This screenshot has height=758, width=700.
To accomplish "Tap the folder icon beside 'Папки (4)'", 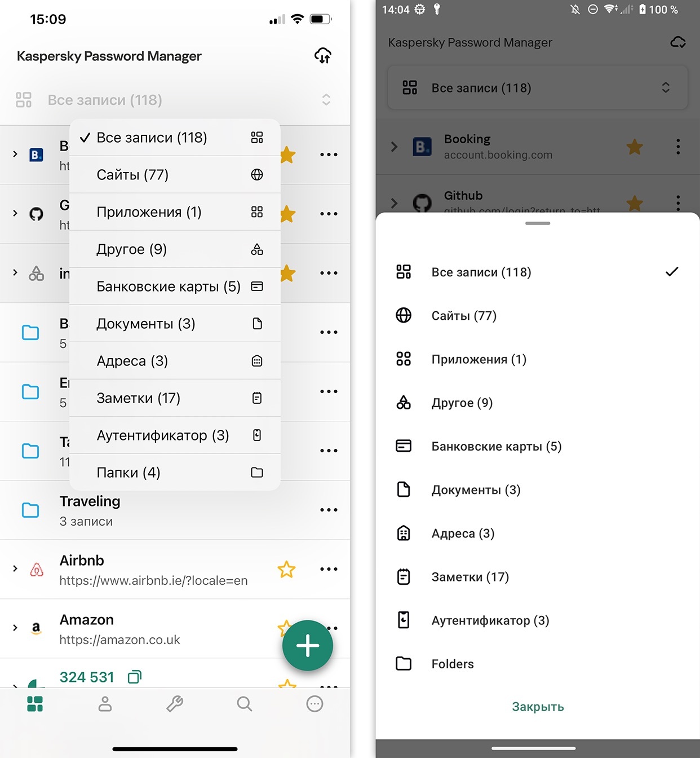I will 257,473.
